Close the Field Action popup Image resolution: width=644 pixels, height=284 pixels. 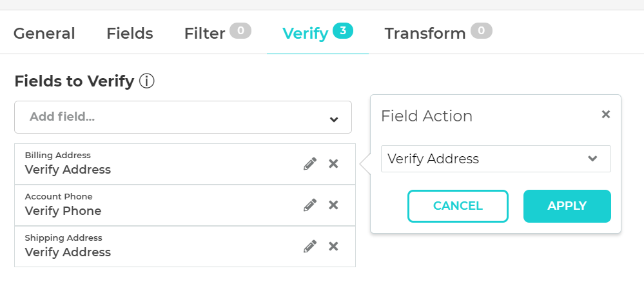click(x=605, y=114)
